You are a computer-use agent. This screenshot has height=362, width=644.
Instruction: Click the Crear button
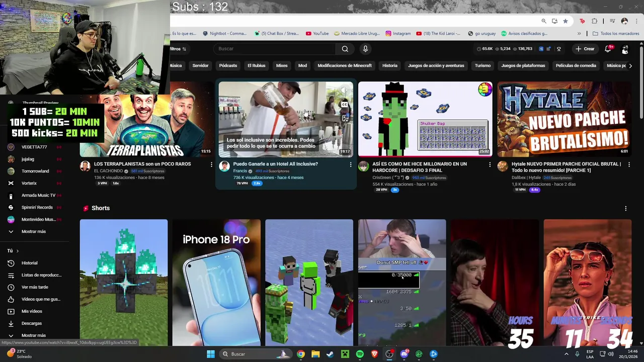[585, 49]
